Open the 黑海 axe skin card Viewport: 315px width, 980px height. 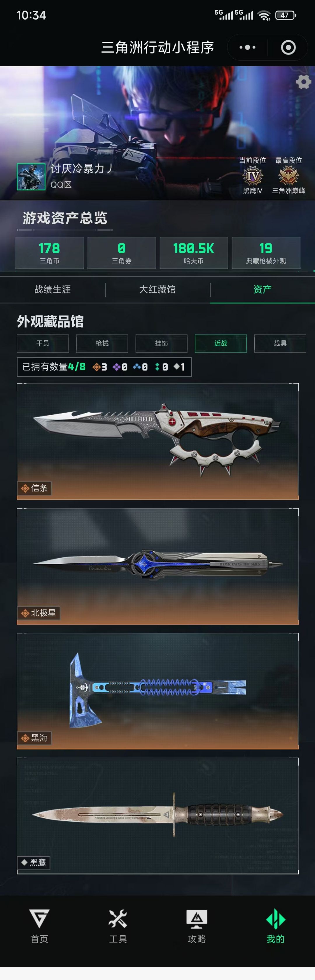pos(157,691)
